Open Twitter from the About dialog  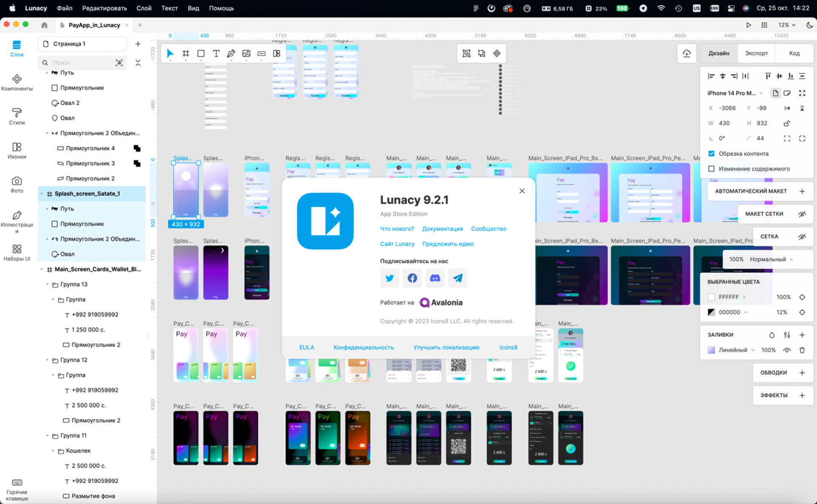coord(389,278)
